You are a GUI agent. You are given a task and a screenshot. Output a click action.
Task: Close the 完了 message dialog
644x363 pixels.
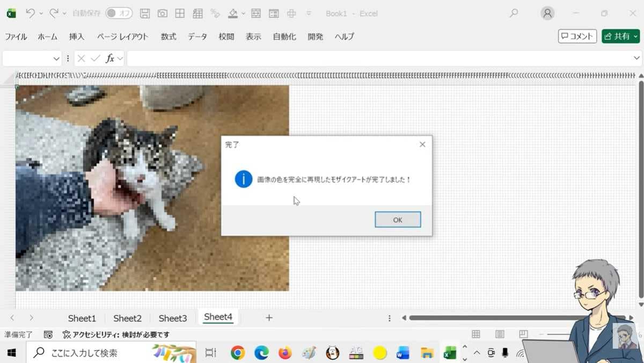(422, 144)
